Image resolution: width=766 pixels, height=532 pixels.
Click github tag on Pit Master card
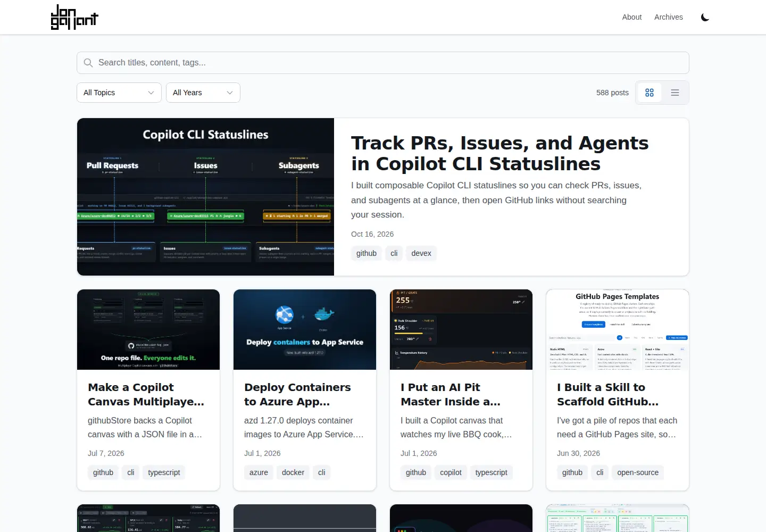[x=416, y=472]
